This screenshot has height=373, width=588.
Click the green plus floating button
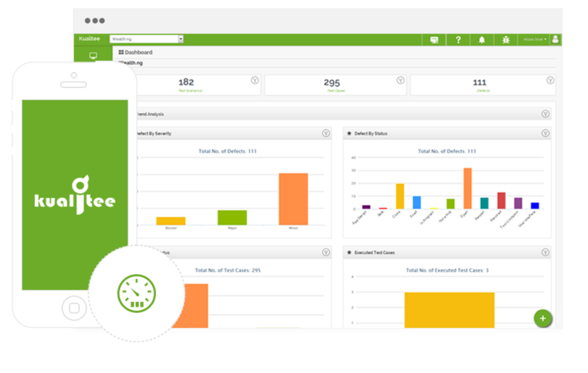(543, 318)
